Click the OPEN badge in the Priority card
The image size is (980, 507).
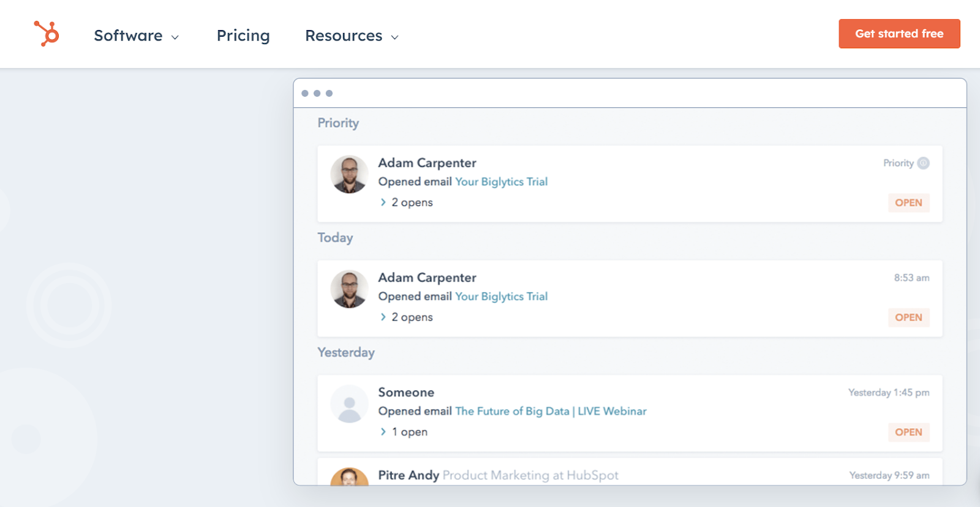[908, 203]
